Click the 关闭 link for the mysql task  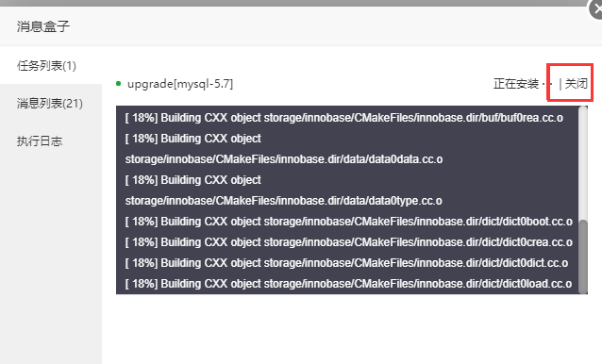click(577, 83)
